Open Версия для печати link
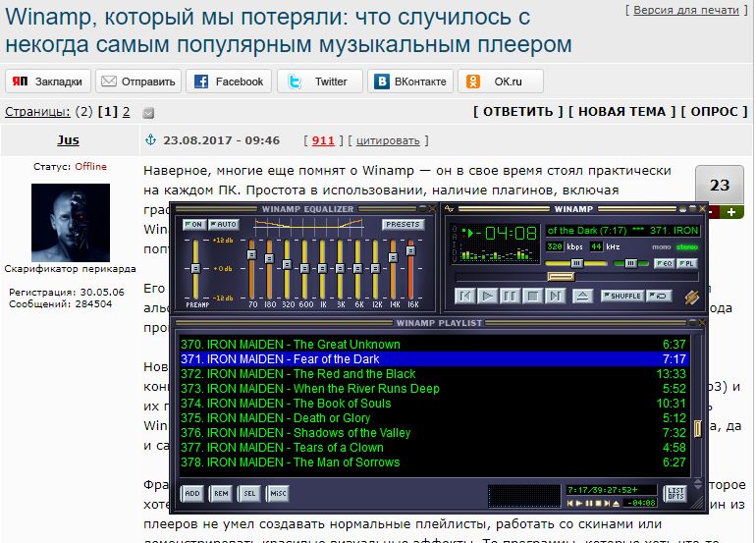 pos(686,10)
